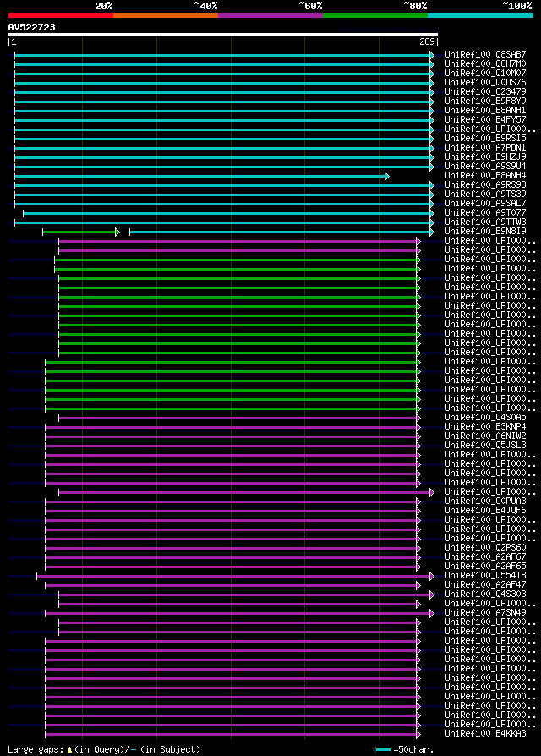Viewport: 541px width, 756px height.
Task: Open hit UniRef100_Q0DS76
Action: point(485,82)
